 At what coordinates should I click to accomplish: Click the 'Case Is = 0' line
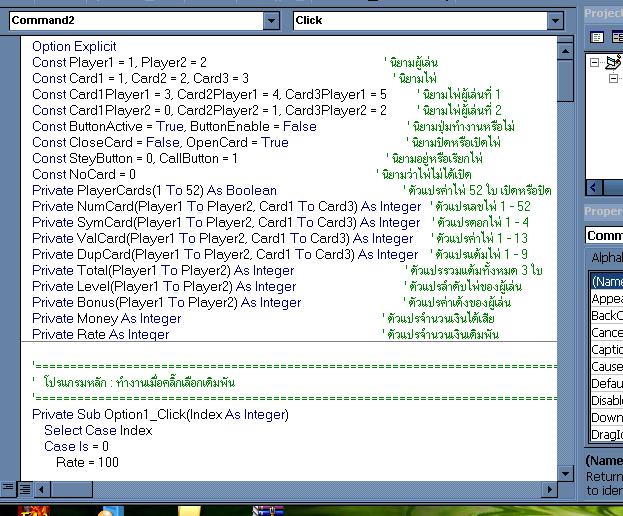[x=76, y=446]
